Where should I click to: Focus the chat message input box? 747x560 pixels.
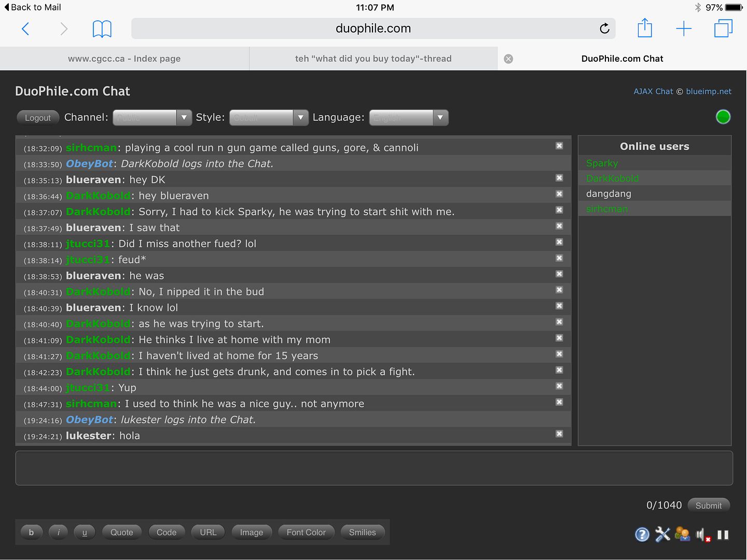(x=374, y=468)
